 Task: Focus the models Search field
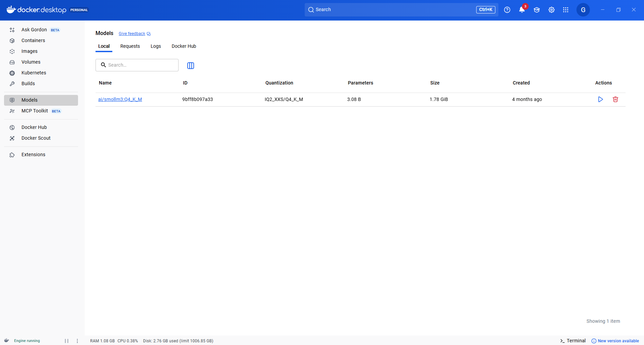[137, 65]
